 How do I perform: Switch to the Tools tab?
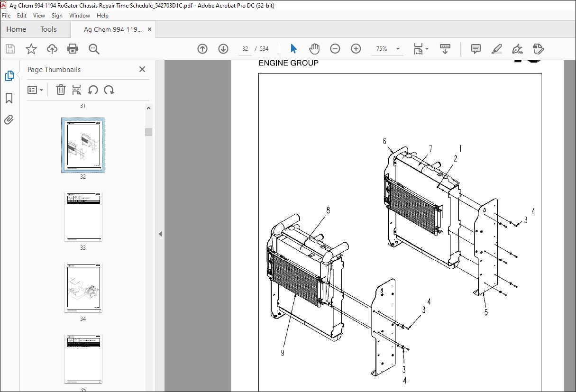click(x=48, y=29)
